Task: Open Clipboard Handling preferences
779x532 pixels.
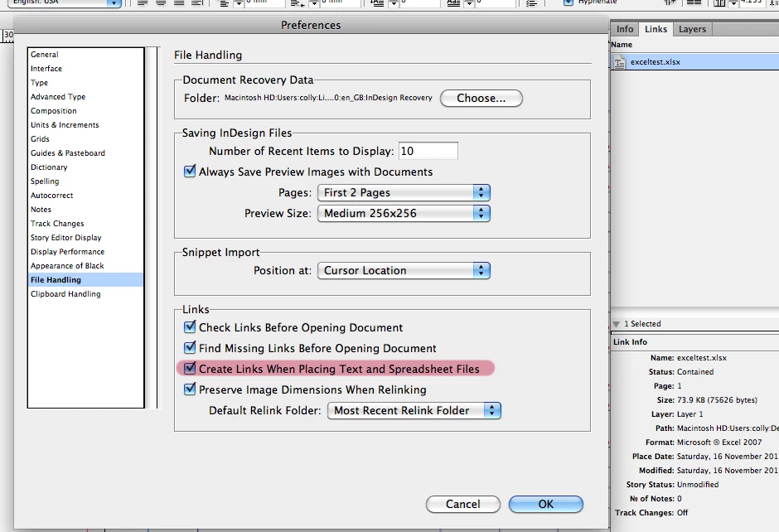Action: [x=85, y=294]
